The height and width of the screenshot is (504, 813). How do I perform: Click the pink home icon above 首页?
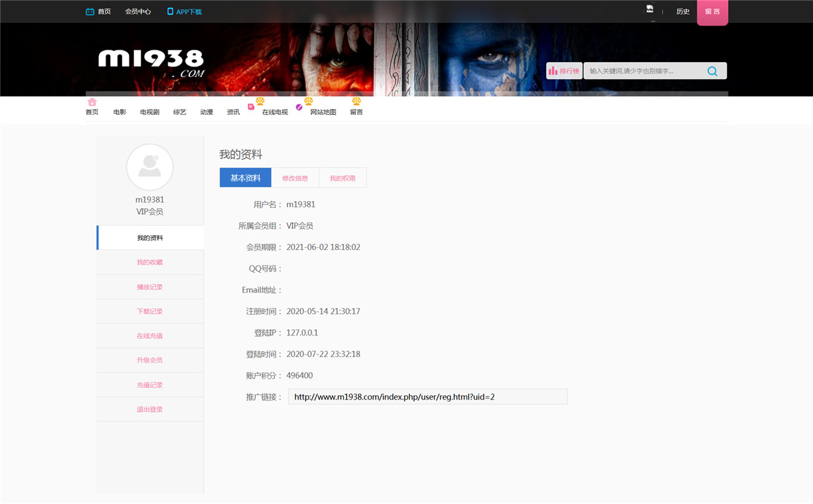[92, 102]
